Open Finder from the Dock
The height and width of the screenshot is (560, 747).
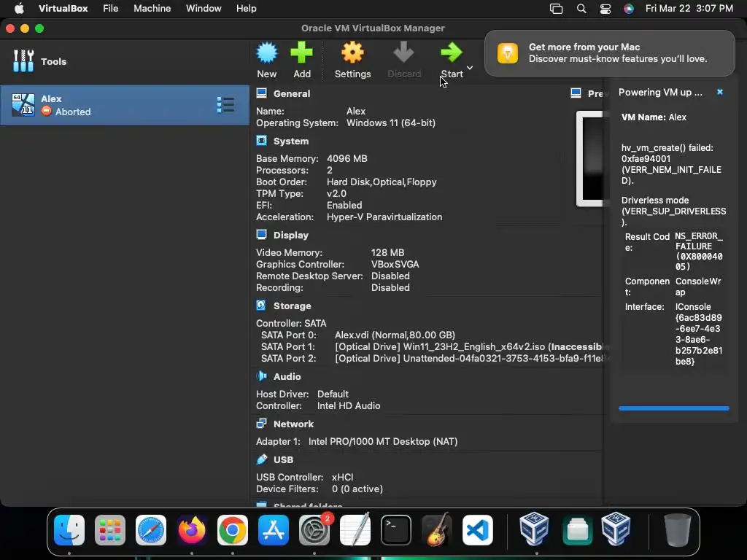click(69, 529)
